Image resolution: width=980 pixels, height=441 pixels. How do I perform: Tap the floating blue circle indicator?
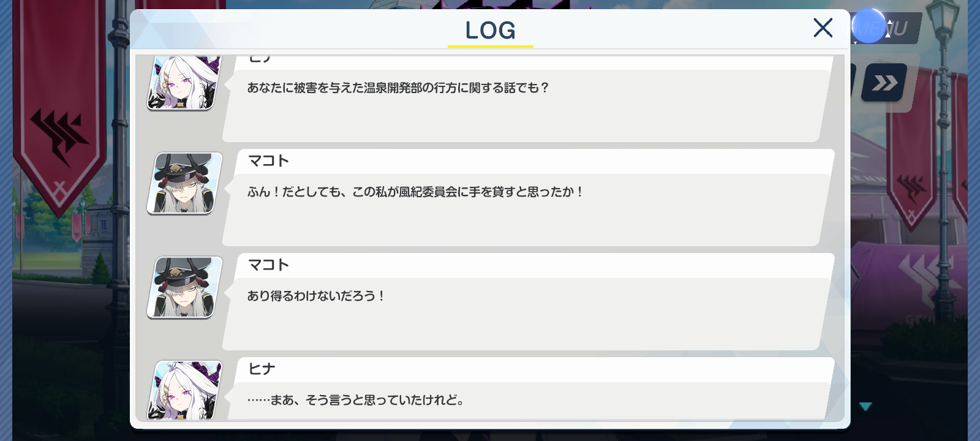coord(869,26)
